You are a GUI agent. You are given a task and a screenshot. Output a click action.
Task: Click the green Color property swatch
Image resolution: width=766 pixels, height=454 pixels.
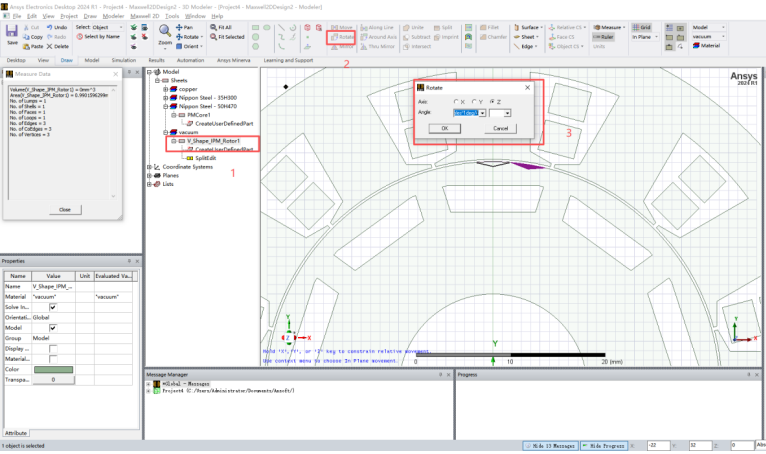53,369
